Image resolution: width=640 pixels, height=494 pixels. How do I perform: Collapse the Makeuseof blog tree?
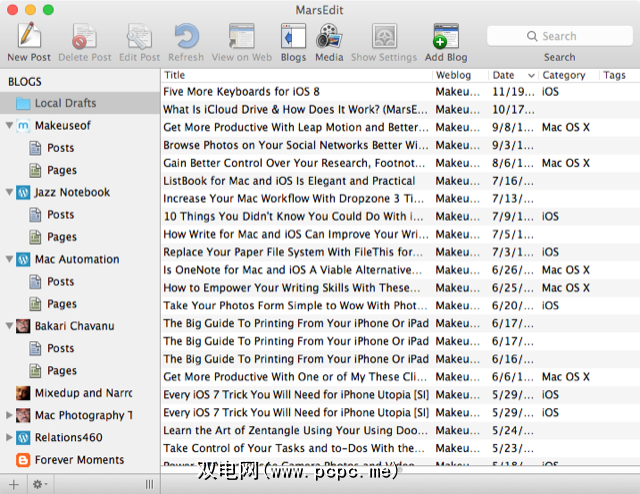[x=10, y=126]
